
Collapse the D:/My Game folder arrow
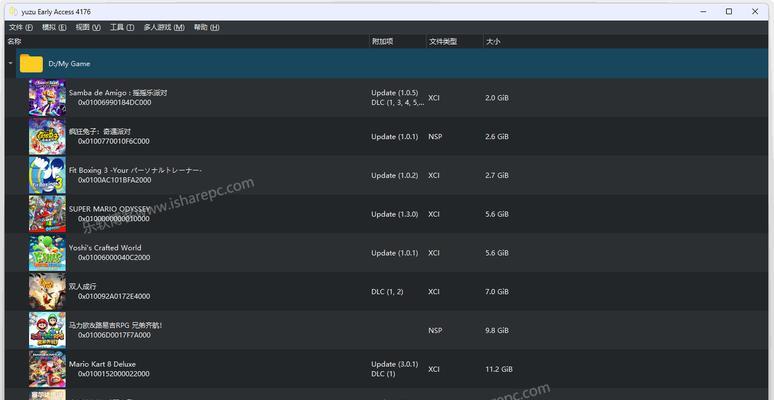10,63
